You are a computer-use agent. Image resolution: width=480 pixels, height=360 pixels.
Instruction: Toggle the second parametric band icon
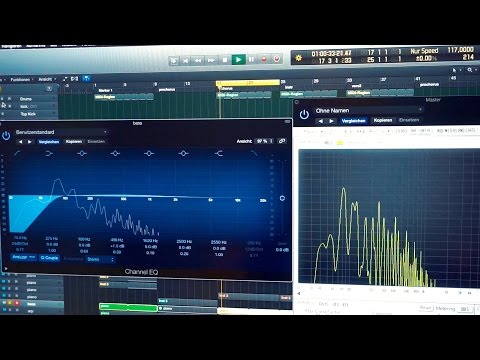pyautogui.click(x=115, y=153)
